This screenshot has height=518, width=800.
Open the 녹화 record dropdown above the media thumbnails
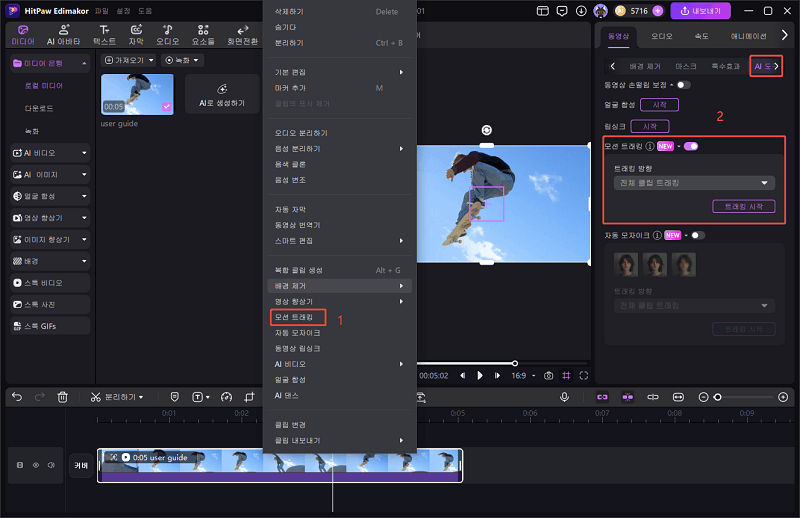pos(182,60)
